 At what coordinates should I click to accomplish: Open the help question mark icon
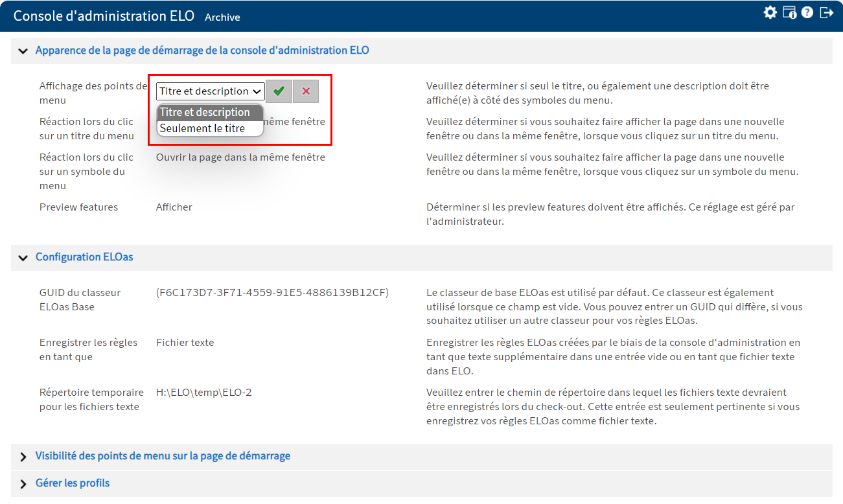(807, 12)
